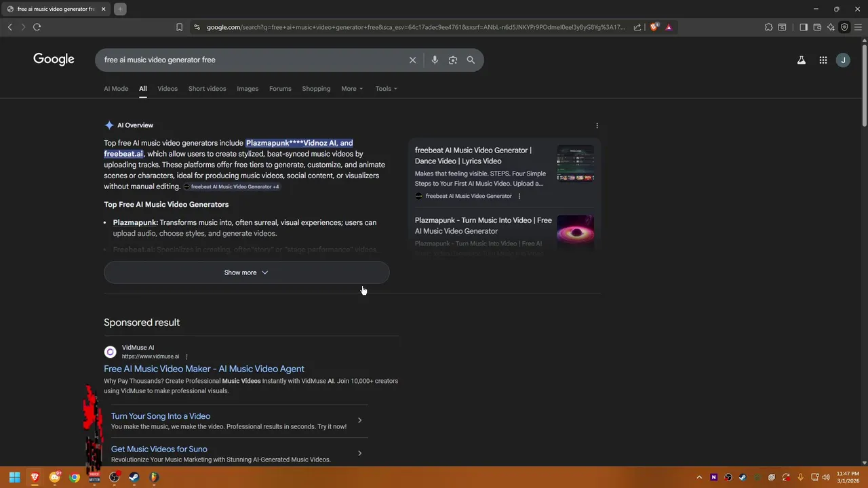
Task: Open the Windows Start menu
Action: pos(14,477)
